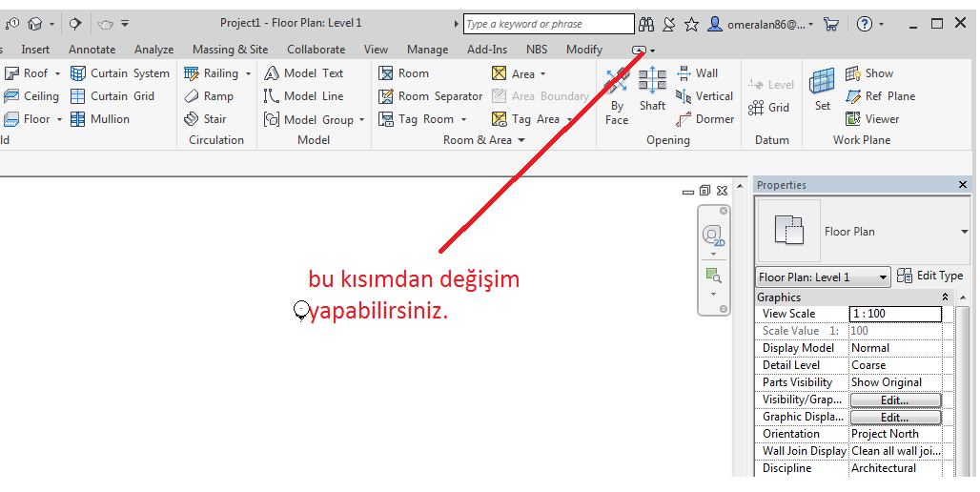Select the Curtain Grid tool
This screenshot has height=492, width=980.
pos(112,96)
